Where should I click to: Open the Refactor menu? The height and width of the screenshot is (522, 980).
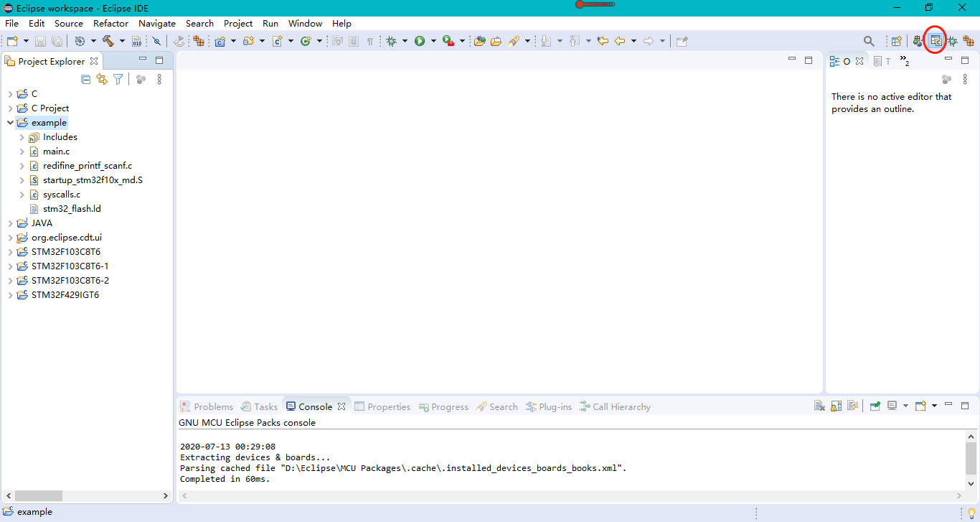tap(111, 24)
